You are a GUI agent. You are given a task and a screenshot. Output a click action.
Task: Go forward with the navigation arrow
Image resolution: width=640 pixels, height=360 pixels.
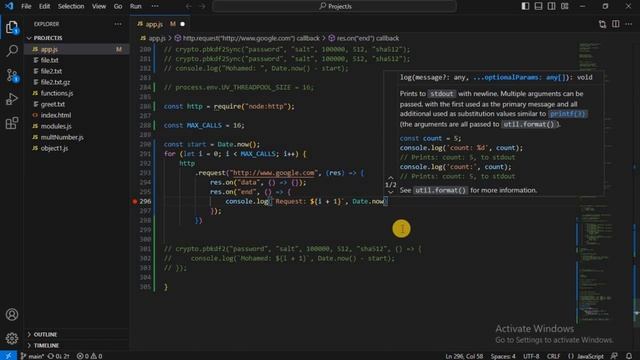click(x=202, y=6)
